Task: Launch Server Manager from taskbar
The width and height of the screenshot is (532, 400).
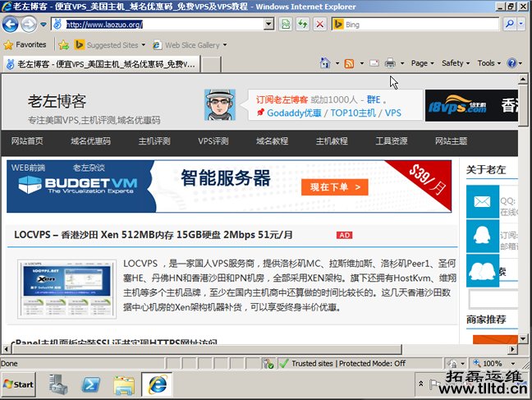Action: tap(57, 384)
